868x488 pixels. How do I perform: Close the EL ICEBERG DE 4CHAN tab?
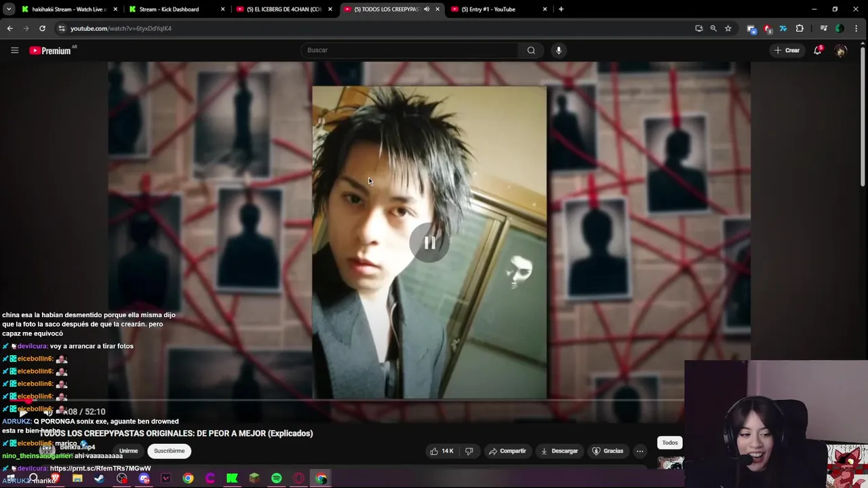click(330, 9)
